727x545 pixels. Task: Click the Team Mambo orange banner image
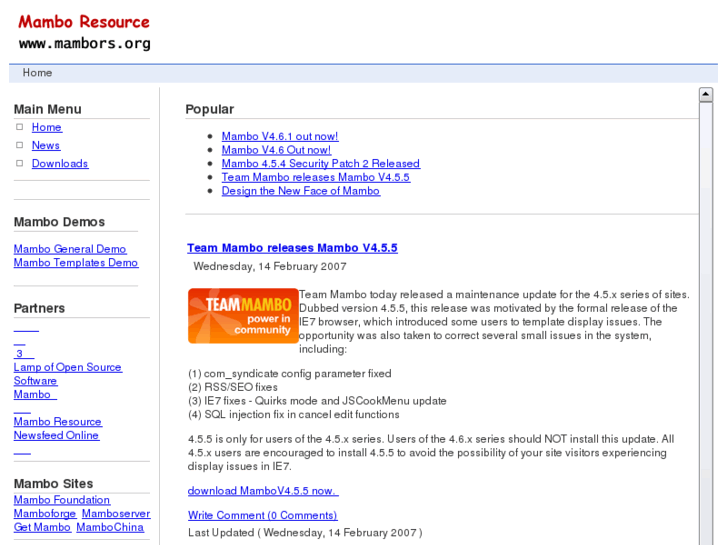click(x=243, y=316)
